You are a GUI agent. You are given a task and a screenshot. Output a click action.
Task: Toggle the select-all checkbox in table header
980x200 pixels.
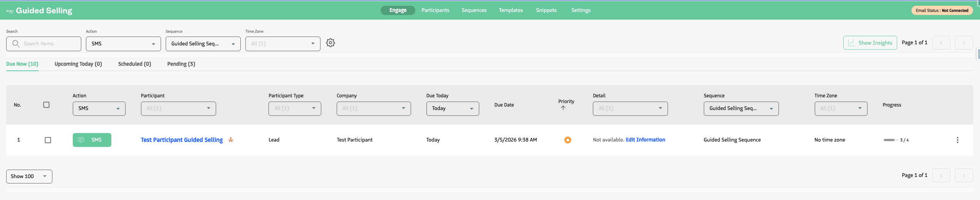pos(47,105)
